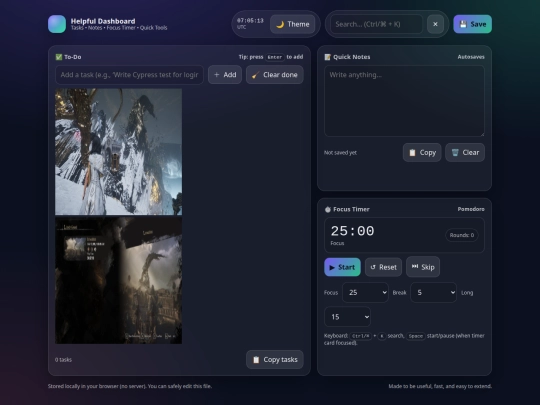Click the Add task plus button
The height and width of the screenshot is (405, 540).
[x=225, y=75]
